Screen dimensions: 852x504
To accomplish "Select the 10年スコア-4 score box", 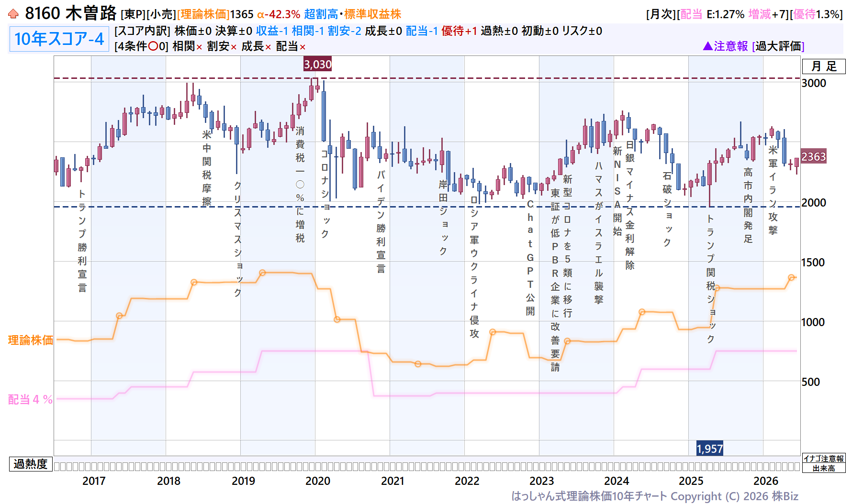I will click(59, 39).
